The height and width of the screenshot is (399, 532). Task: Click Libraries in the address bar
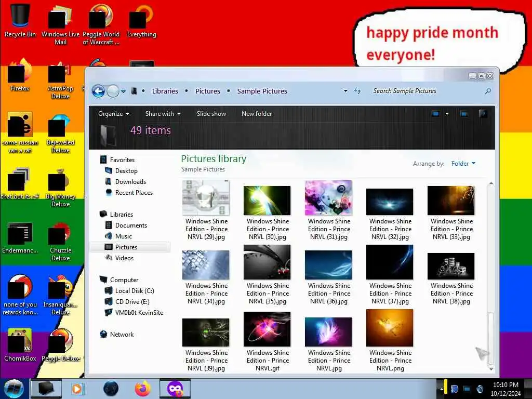(x=165, y=91)
